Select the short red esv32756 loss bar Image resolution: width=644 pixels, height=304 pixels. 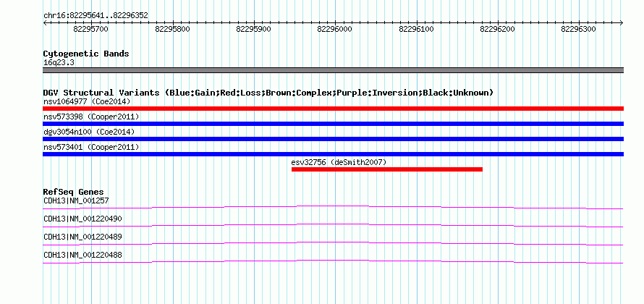[387, 169]
